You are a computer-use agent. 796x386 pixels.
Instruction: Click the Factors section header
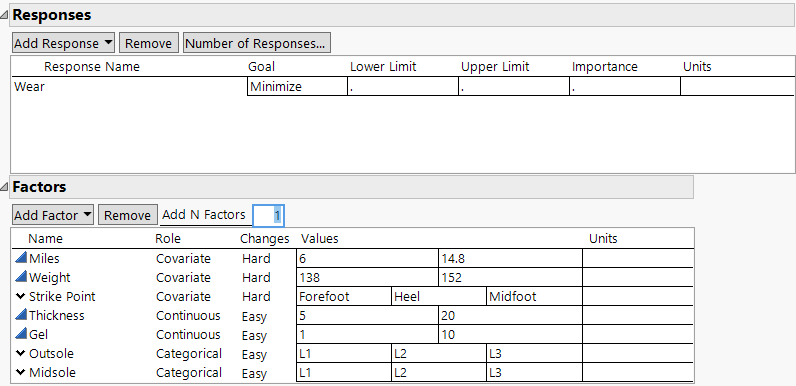pos(352,187)
